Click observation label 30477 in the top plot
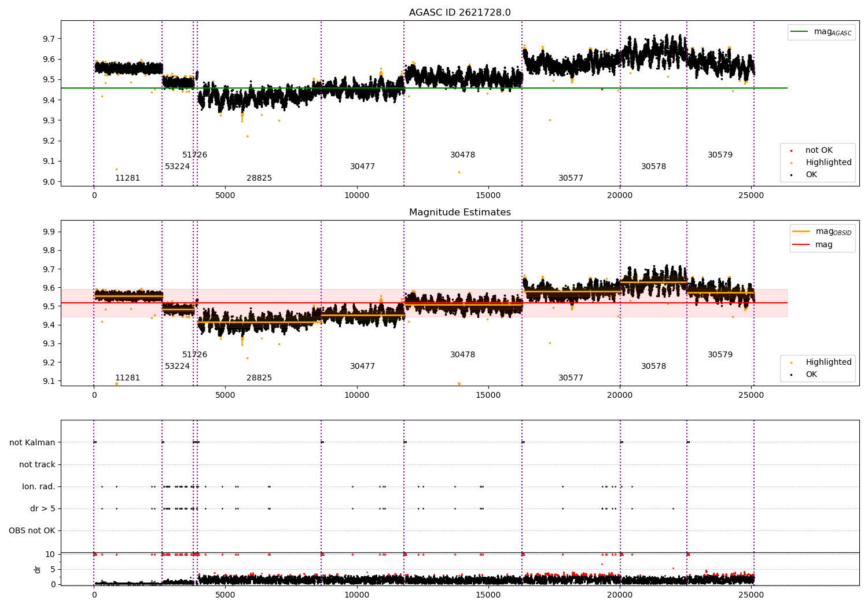868x608 pixels. (362, 167)
